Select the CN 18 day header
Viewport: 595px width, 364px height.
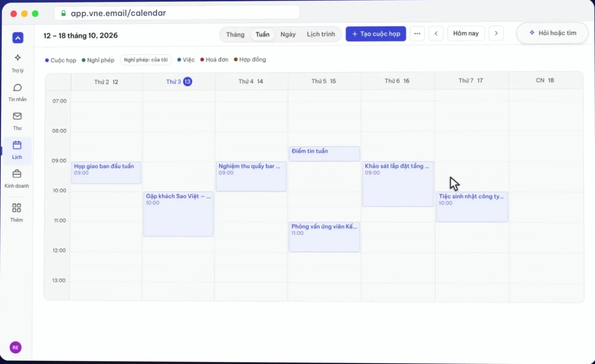pyautogui.click(x=545, y=80)
